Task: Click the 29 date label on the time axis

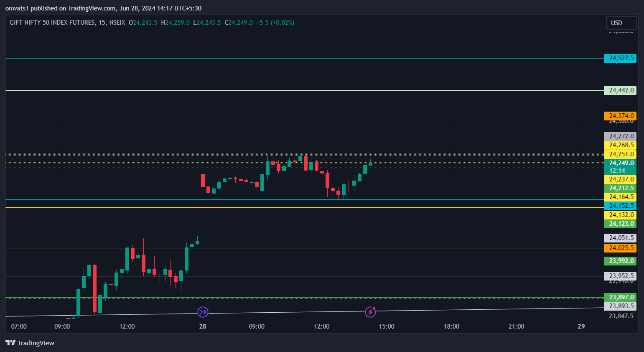Action: point(581,326)
